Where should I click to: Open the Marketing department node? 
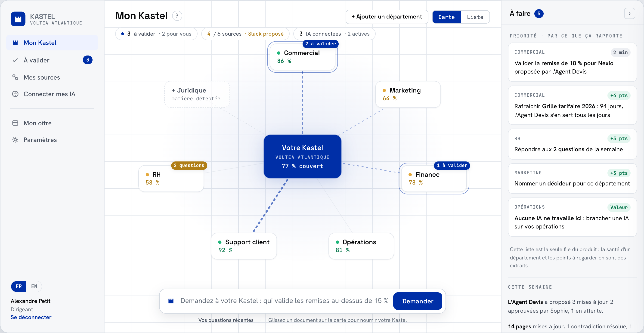coord(408,95)
